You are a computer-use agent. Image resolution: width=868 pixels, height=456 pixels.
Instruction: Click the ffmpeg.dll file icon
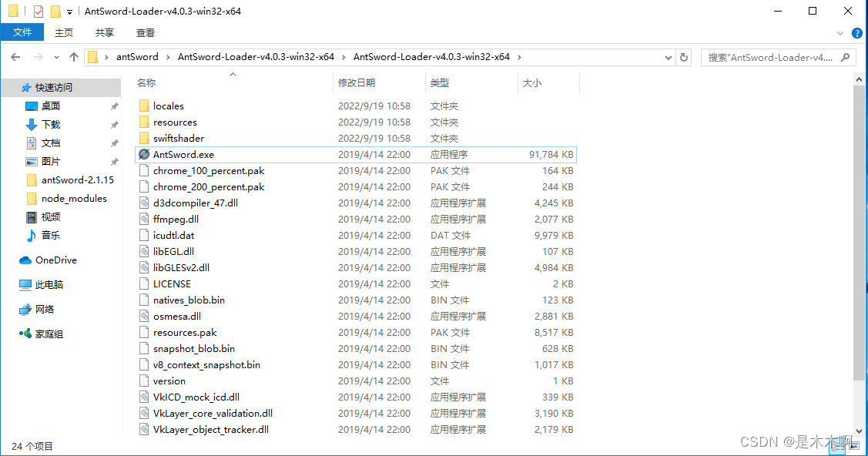pos(144,220)
